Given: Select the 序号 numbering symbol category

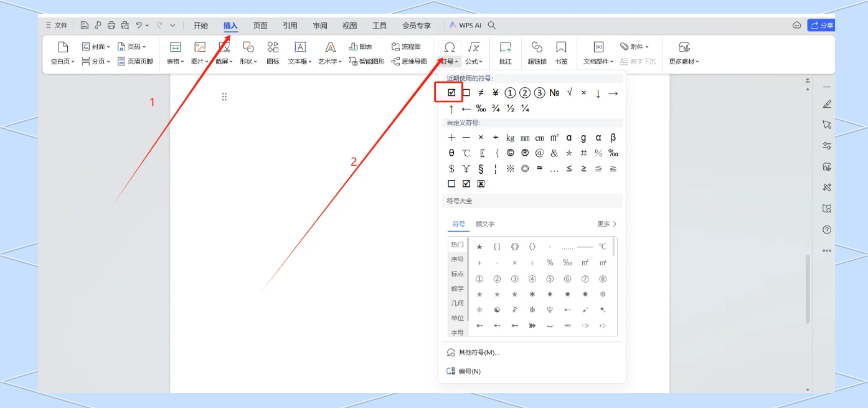Looking at the screenshot, I should [x=458, y=259].
